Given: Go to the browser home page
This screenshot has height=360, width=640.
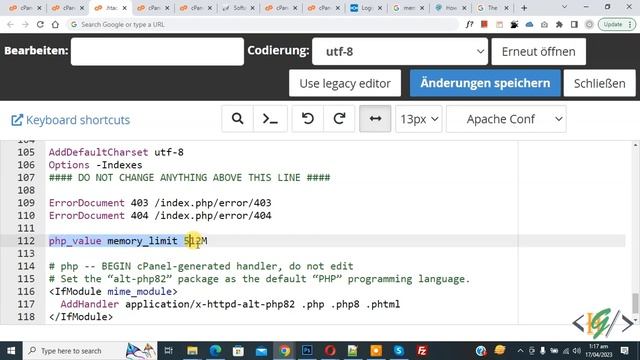Looking at the screenshot, I should (x=55, y=24).
